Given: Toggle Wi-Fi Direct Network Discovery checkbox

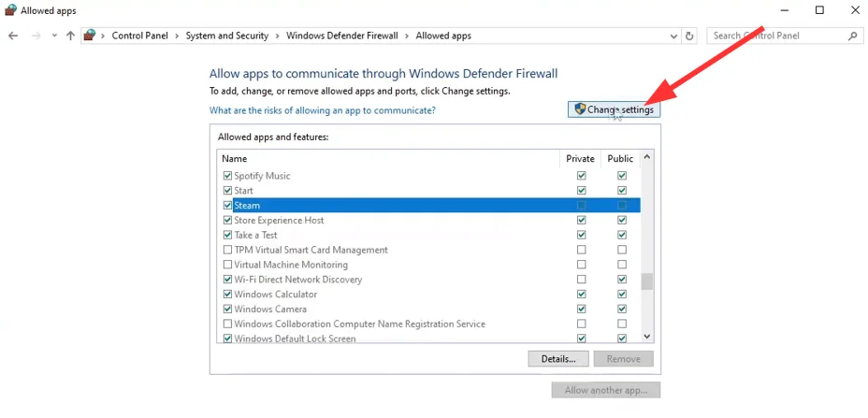Looking at the screenshot, I should 227,279.
